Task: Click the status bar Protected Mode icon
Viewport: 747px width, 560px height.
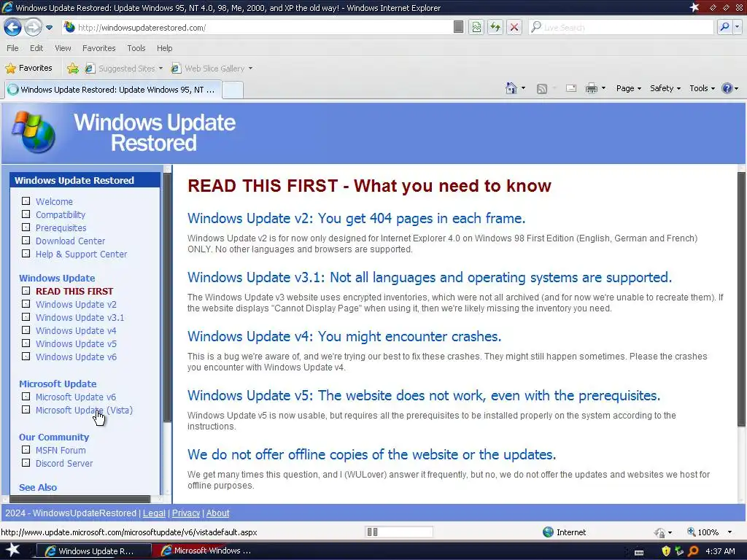Action: pyautogui.click(x=659, y=532)
